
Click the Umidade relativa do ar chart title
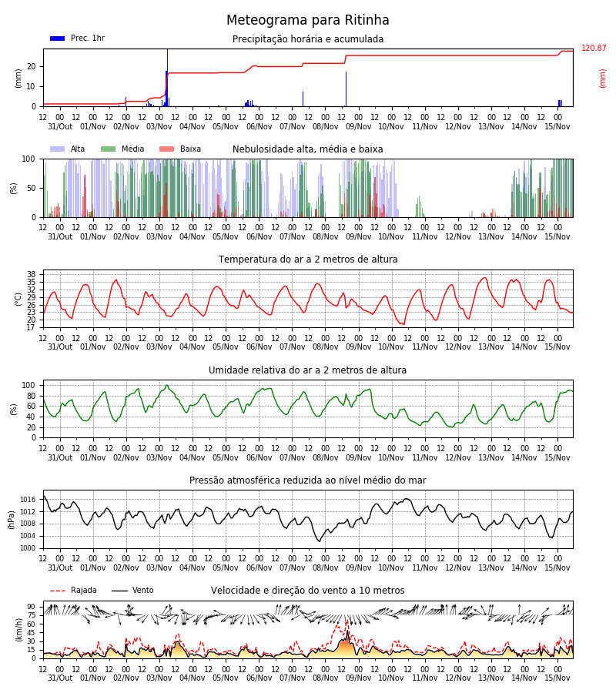click(307, 370)
